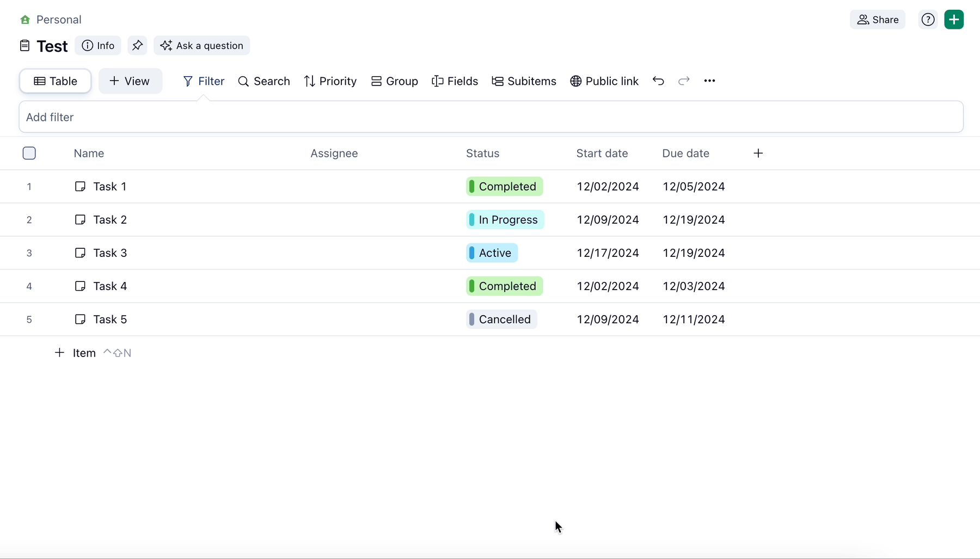Click the Redo arrow icon

(683, 81)
